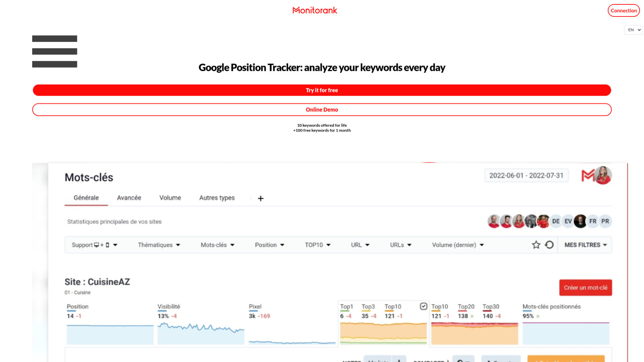This screenshot has width=644, height=362.
Task: Open the hamburger navigation menu
Action: pos(55,51)
